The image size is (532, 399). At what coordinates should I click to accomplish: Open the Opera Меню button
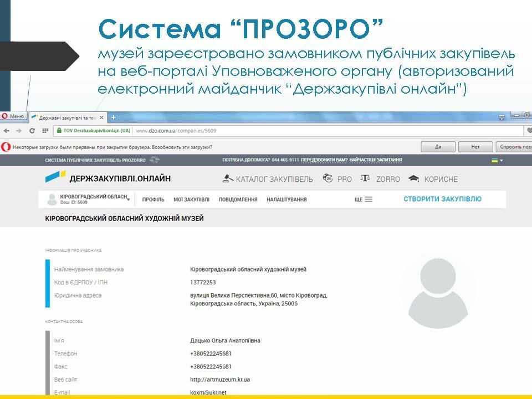[x=13, y=116]
